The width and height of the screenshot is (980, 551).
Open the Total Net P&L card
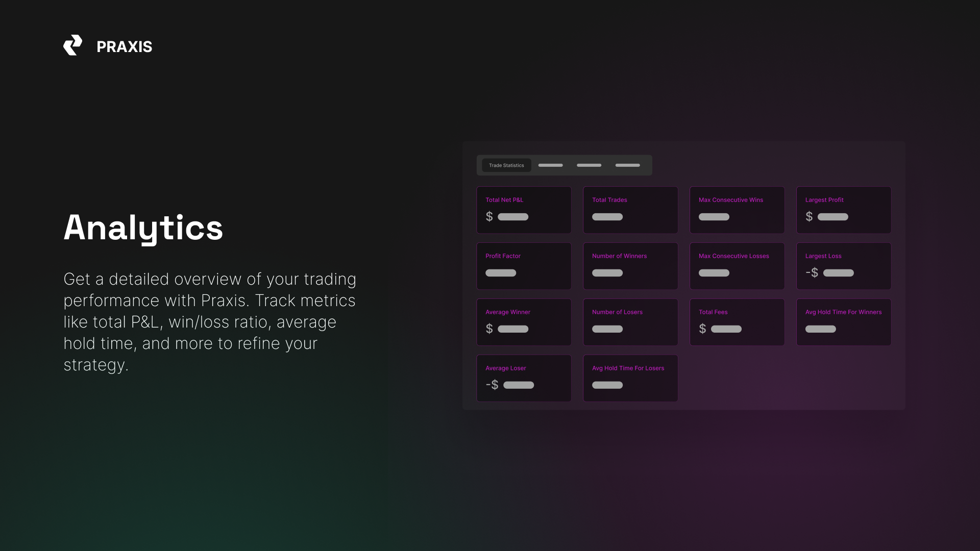[524, 210]
